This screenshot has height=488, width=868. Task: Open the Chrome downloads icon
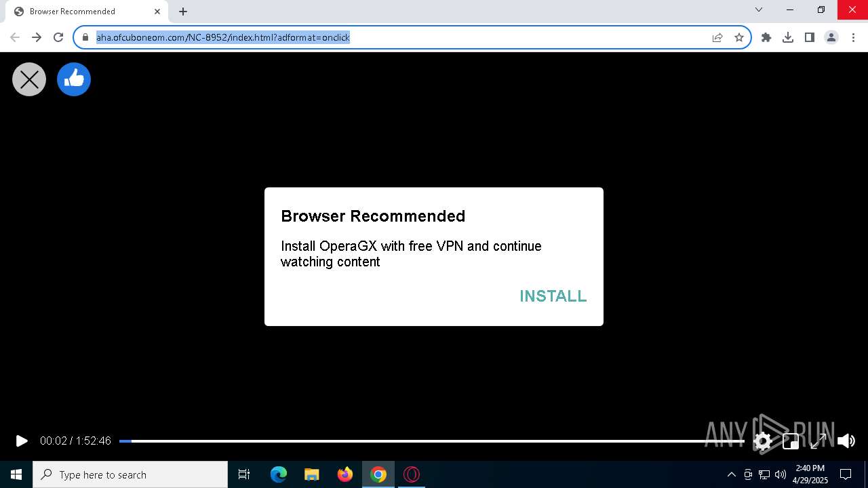pyautogui.click(x=788, y=37)
